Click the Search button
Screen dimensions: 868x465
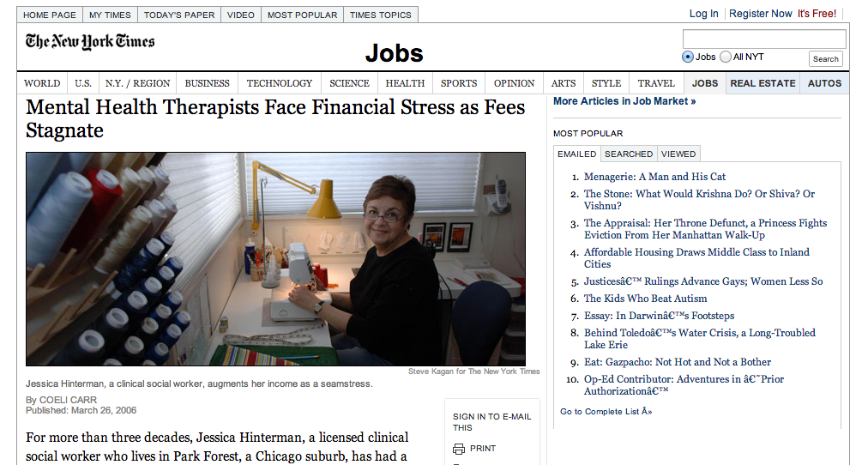(826, 58)
